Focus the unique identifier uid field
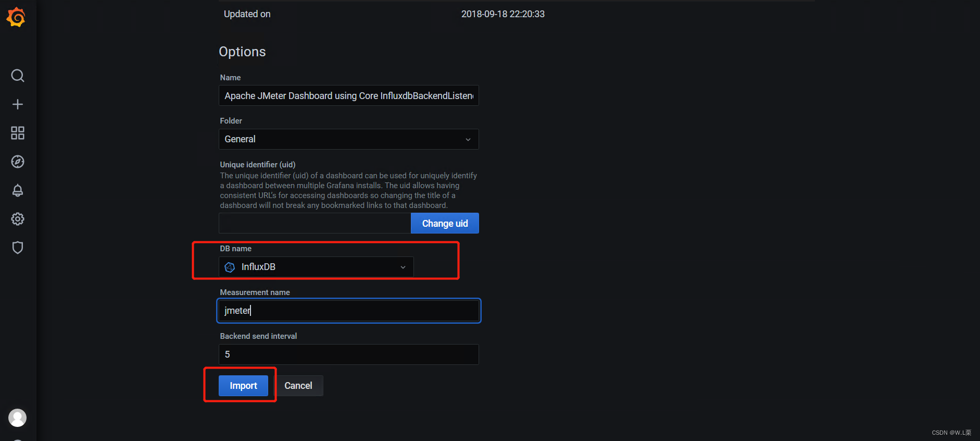The width and height of the screenshot is (980, 441). [x=315, y=223]
